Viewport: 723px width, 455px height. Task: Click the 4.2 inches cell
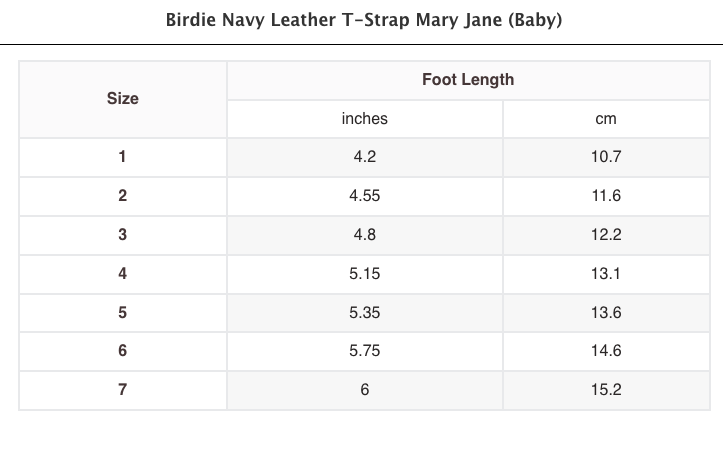click(x=364, y=157)
